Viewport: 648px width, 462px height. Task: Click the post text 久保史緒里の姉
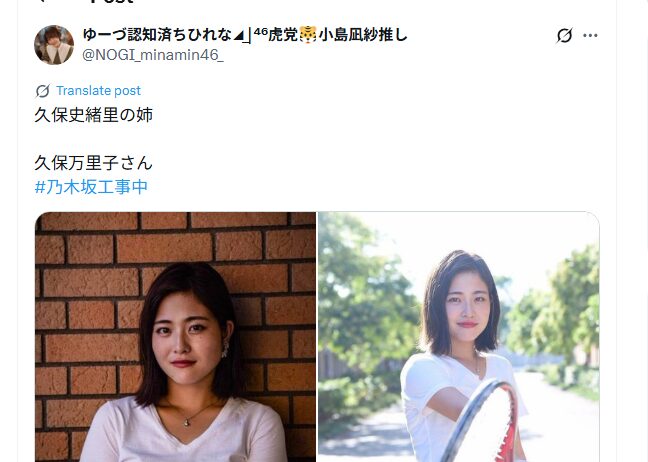pyautogui.click(x=93, y=115)
